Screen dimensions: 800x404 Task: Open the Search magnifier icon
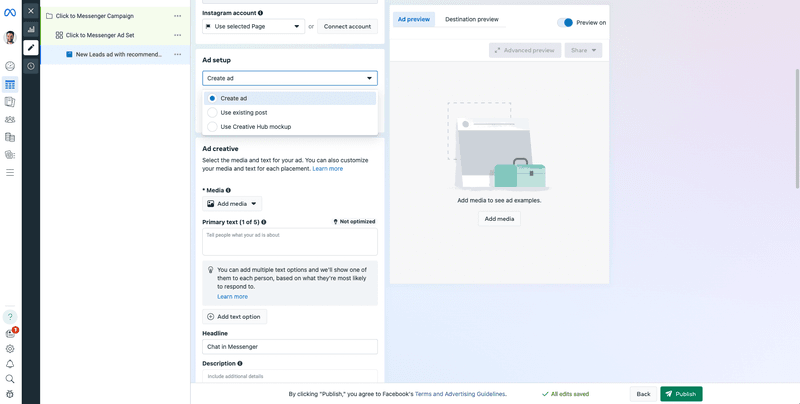pyautogui.click(x=10, y=378)
